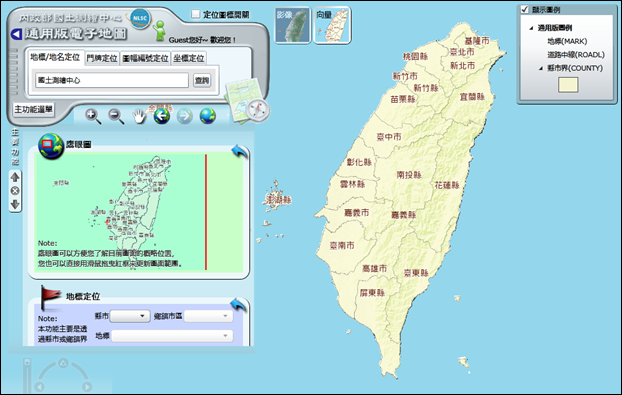Collapse panel with blue left arrow

(16, 34)
